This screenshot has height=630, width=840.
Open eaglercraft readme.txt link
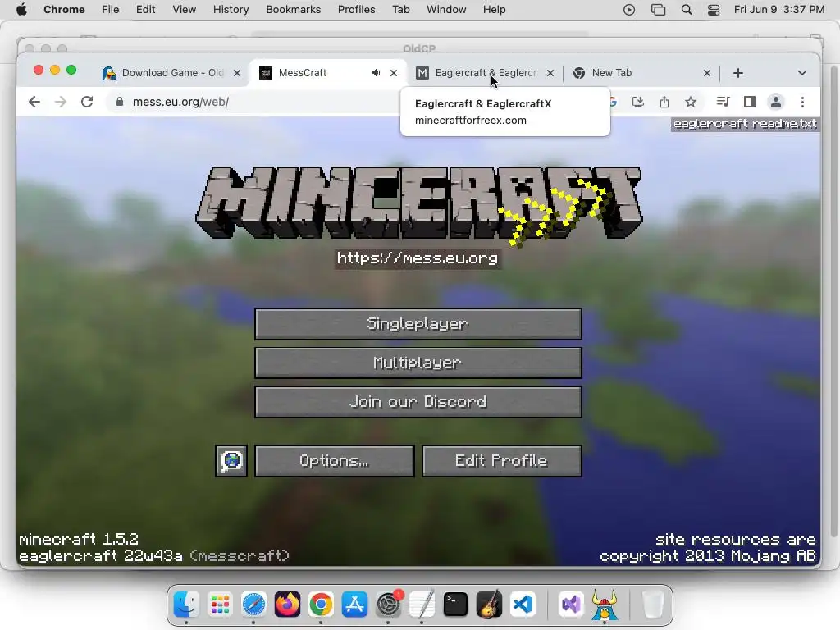pos(745,124)
